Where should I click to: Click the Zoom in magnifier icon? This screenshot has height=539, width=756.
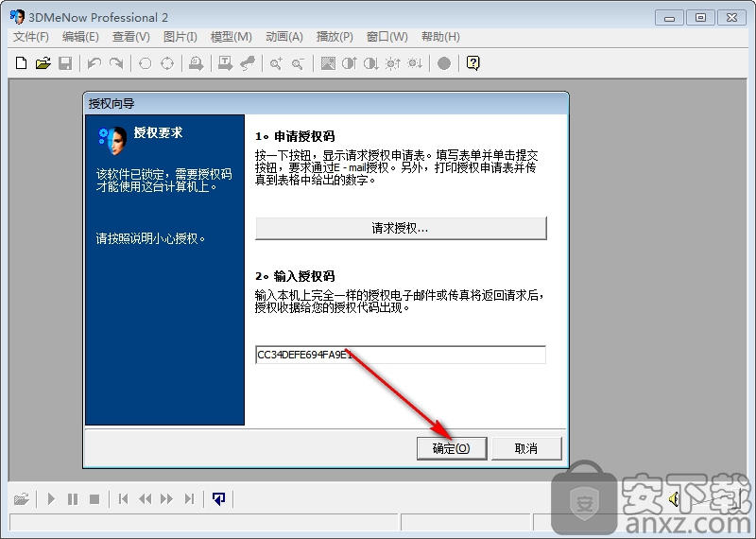click(276, 63)
